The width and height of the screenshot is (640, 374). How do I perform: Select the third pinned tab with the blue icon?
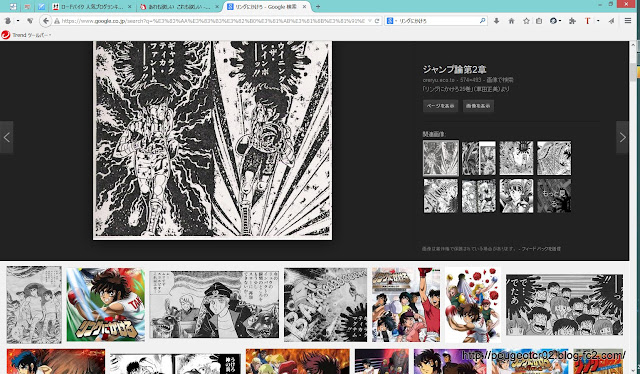click(42, 7)
